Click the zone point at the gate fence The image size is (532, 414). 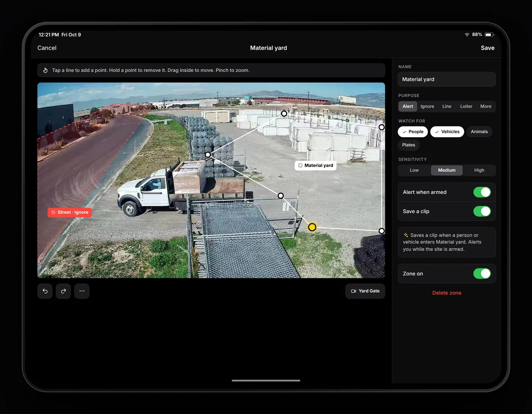click(281, 196)
